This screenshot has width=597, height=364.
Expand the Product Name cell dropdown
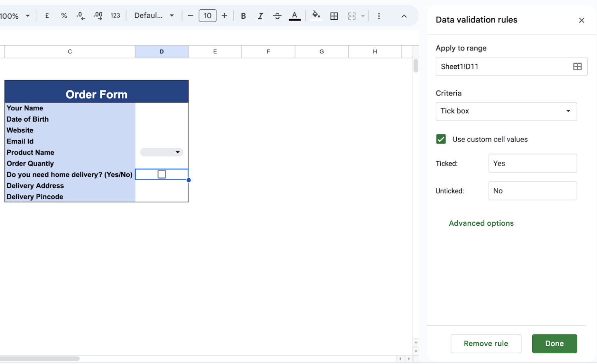pyautogui.click(x=178, y=152)
